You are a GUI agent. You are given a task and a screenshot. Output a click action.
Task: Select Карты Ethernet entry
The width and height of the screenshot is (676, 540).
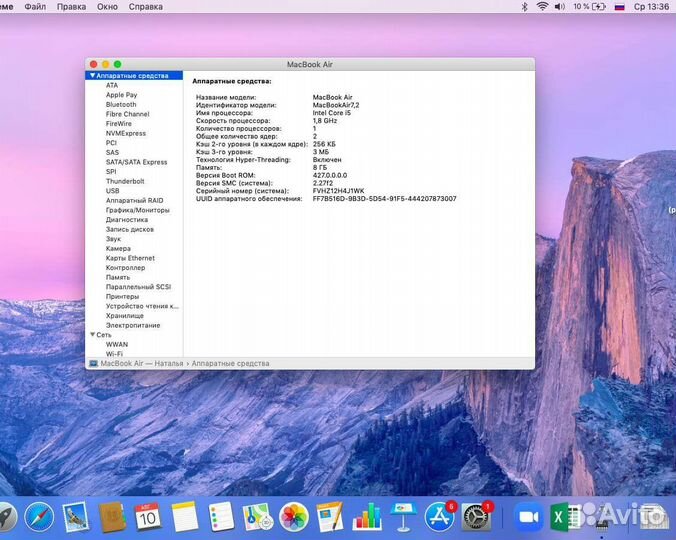pos(130,258)
